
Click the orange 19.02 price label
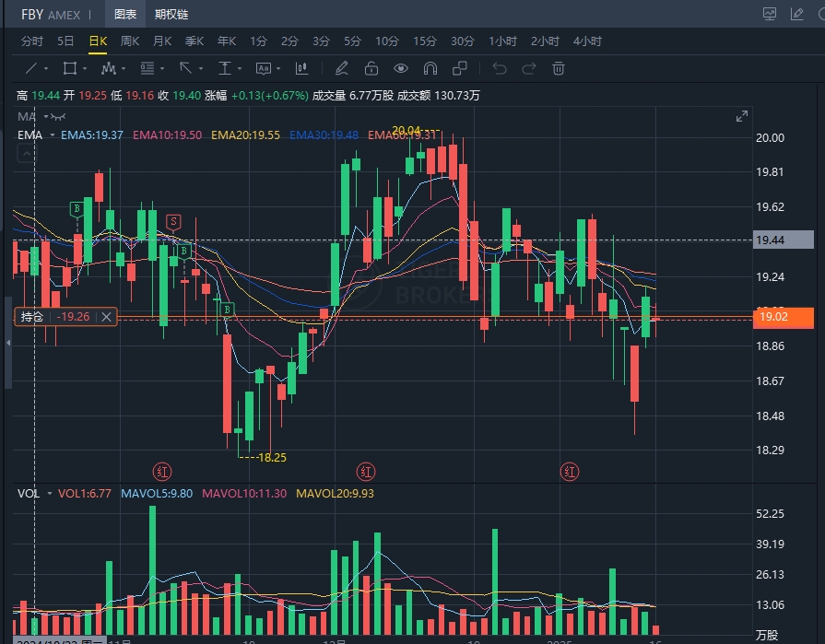point(783,318)
